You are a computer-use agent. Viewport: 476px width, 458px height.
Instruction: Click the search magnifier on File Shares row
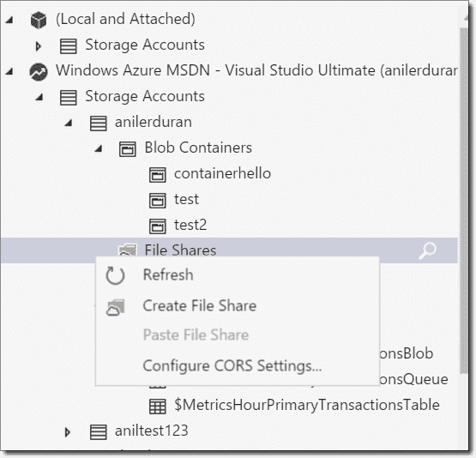click(x=427, y=250)
